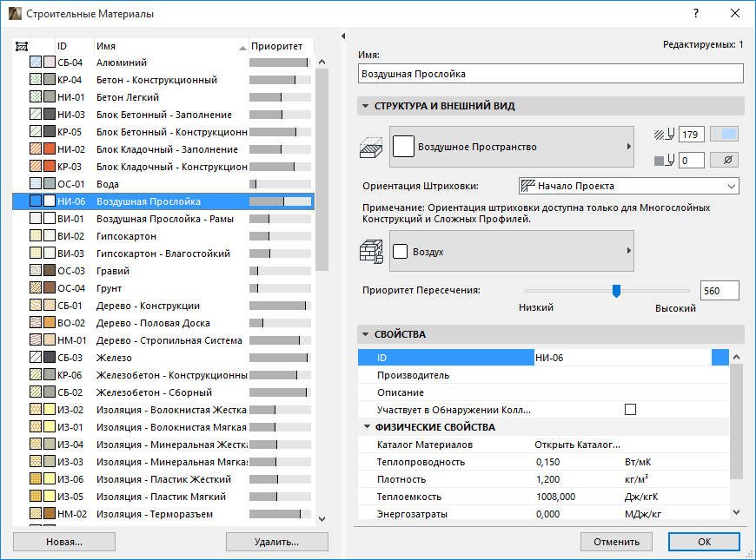Viewport: 756px width, 560px height.
Task: Click the surface swatch for Бетон - Конструкционный
Action: point(50,80)
